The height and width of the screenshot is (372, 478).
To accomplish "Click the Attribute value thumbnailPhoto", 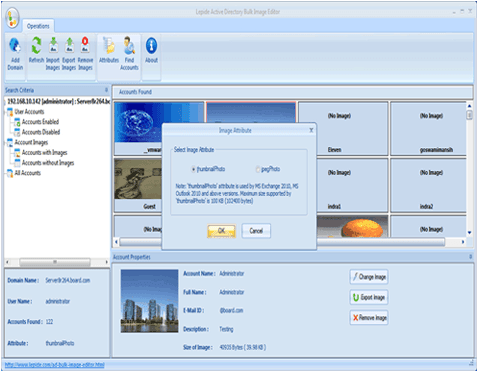I will (60, 343).
